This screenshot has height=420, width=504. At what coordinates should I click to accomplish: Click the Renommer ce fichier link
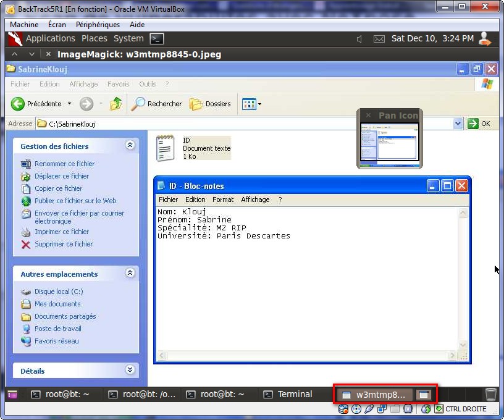(x=65, y=164)
